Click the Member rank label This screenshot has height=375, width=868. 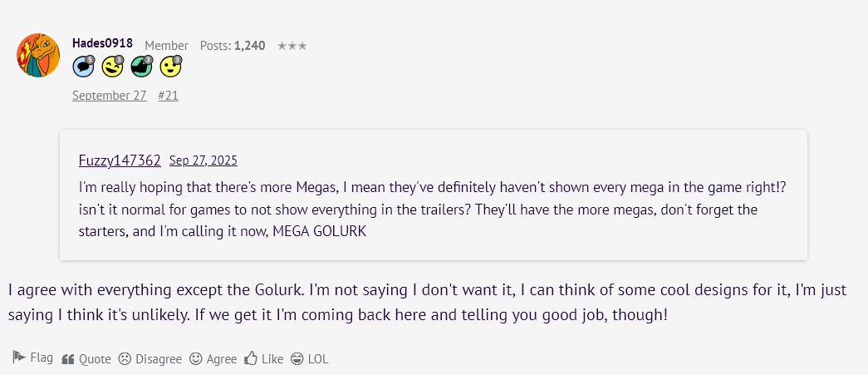[166, 46]
